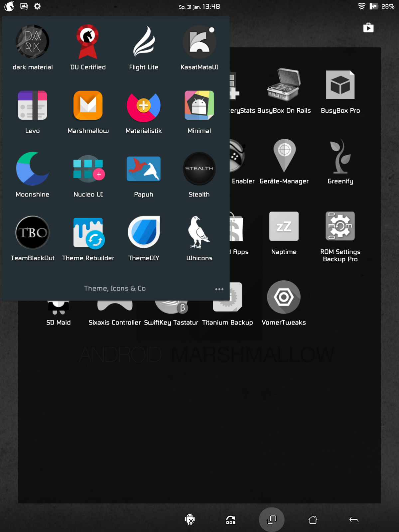Screen dimensions: 399x532
Task: Launch DU Certified app
Action: (x=88, y=42)
